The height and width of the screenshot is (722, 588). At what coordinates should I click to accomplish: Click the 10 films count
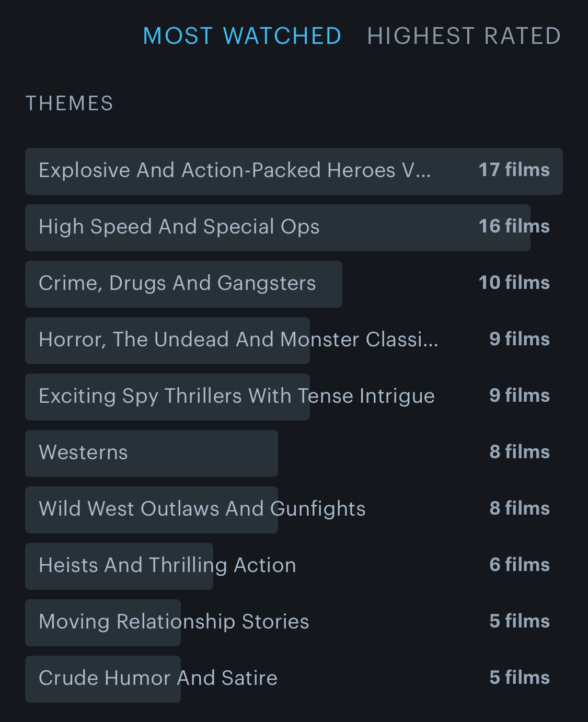514,283
